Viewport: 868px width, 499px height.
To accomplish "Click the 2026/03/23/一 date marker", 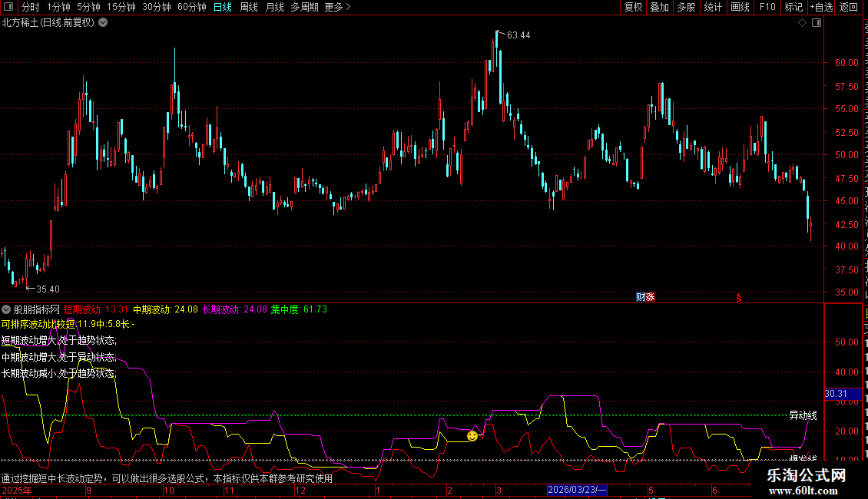I will click(x=577, y=490).
